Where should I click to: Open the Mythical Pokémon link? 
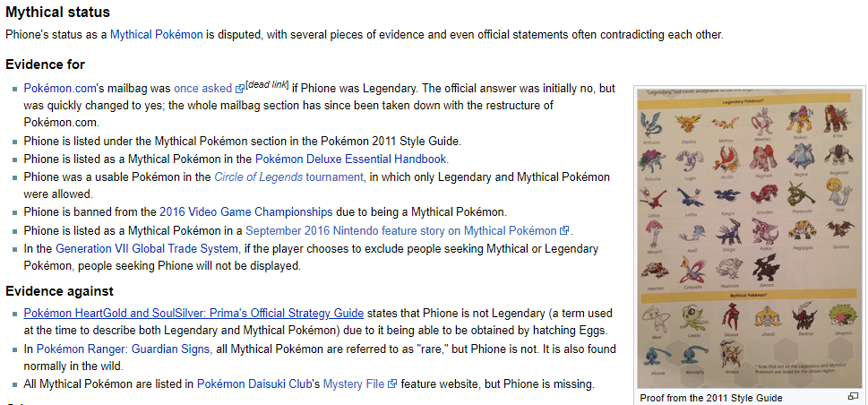pos(156,34)
